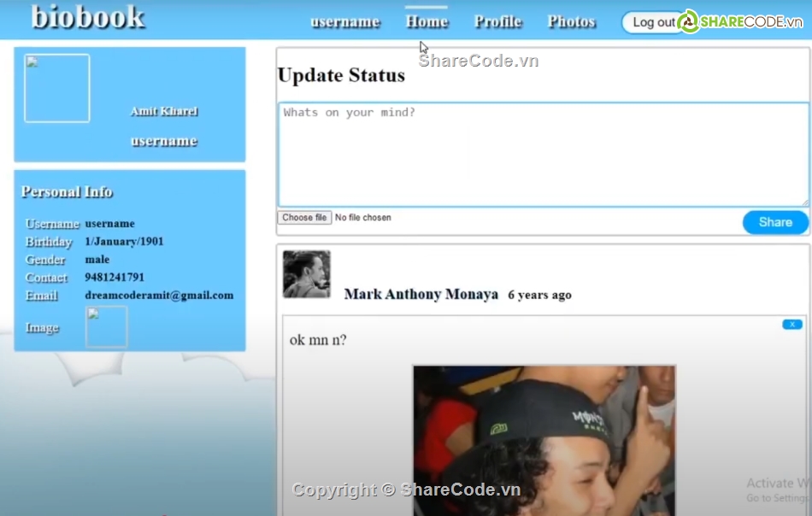Delete the post with blue x button
812x516 pixels.
point(792,325)
